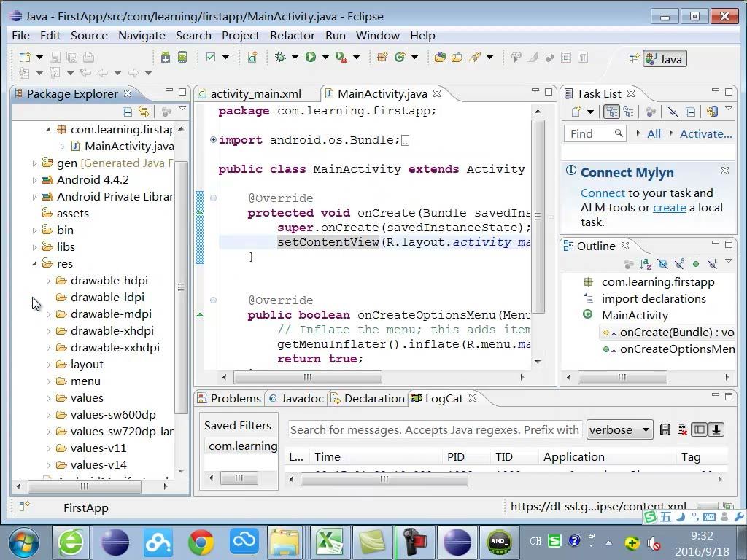
Task: Click the Synchronize Changed icon in Task List
Action: pos(712,112)
